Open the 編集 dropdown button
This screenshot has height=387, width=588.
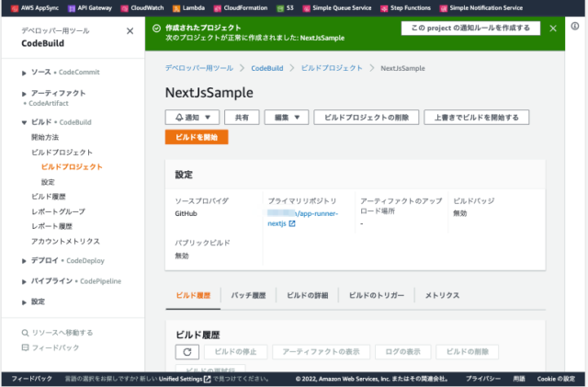coord(287,118)
